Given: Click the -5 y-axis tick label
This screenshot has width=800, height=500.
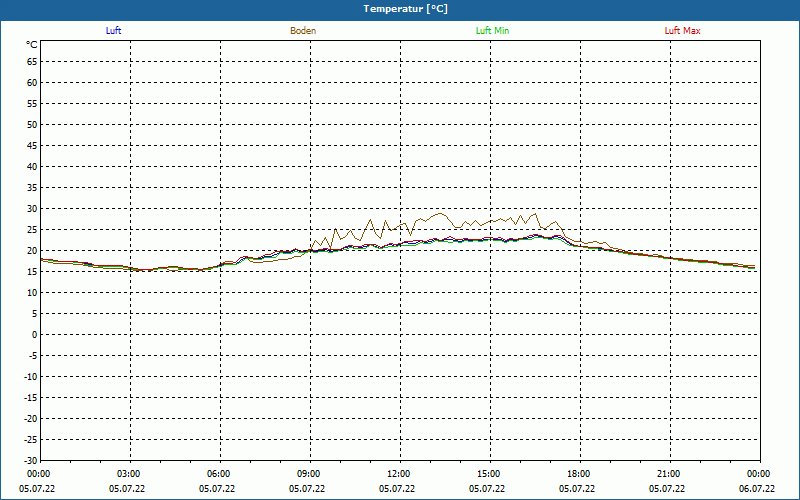Looking at the screenshot, I should (33, 356).
